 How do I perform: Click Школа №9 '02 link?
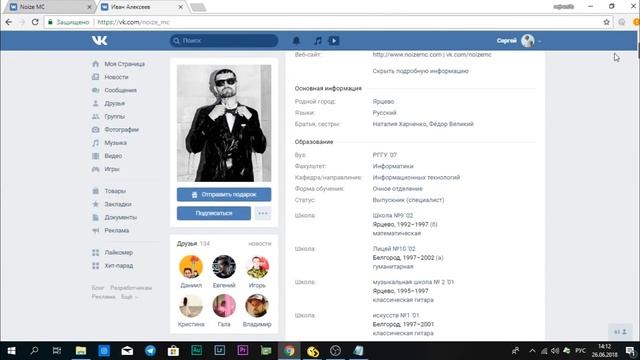coord(393,216)
